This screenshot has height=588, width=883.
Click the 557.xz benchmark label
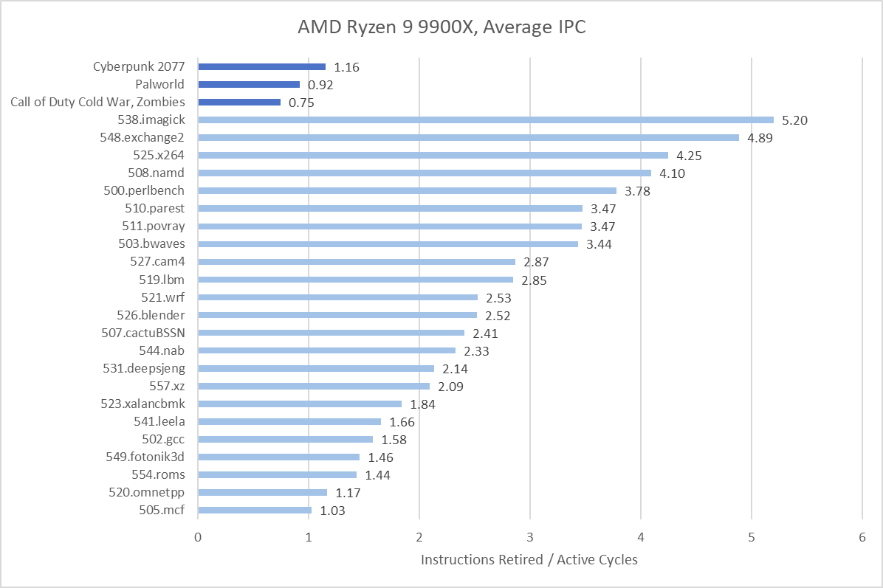[168, 386]
